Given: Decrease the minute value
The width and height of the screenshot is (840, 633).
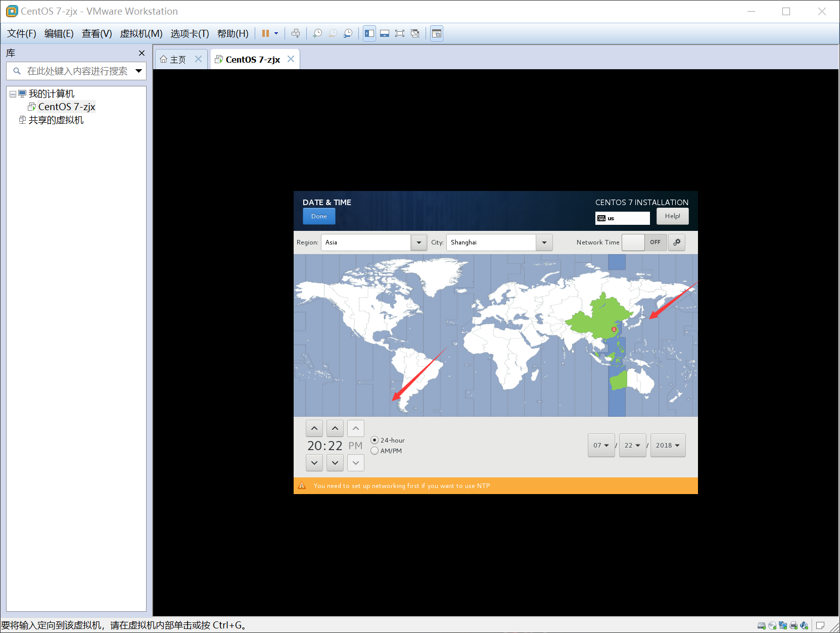Looking at the screenshot, I should click(x=335, y=463).
